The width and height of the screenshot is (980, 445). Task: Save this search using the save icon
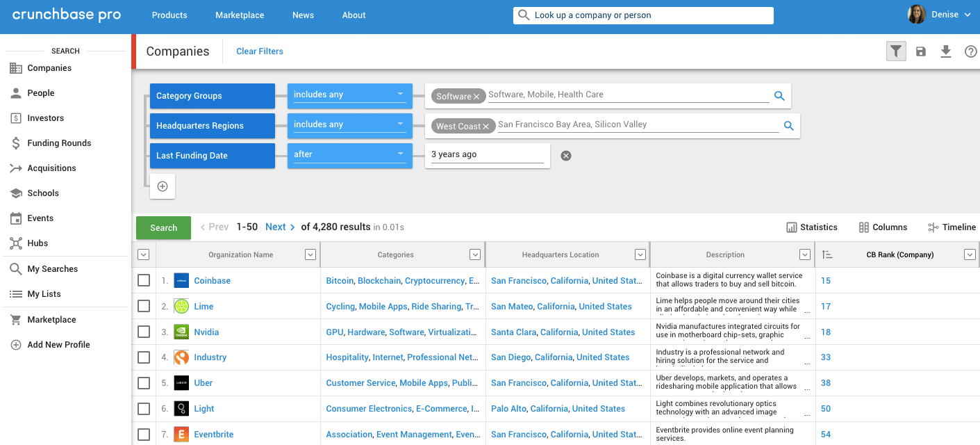point(920,51)
